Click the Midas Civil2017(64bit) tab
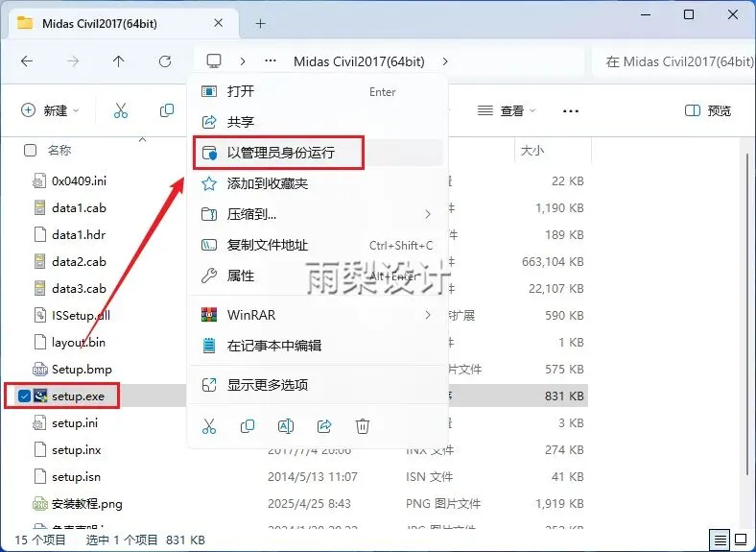This screenshot has height=552, width=756. click(x=124, y=23)
